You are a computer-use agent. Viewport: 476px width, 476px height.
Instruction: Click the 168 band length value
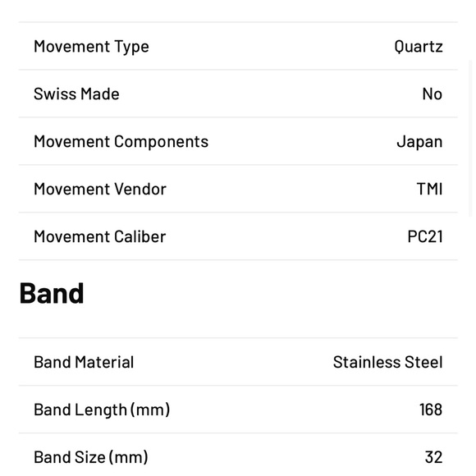pos(431,410)
